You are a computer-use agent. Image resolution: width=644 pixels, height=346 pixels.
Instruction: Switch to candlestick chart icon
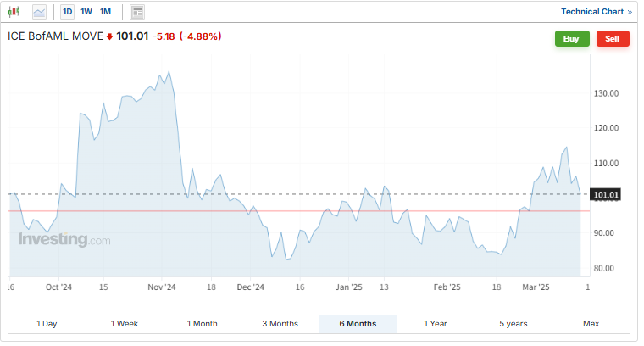[14, 12]
